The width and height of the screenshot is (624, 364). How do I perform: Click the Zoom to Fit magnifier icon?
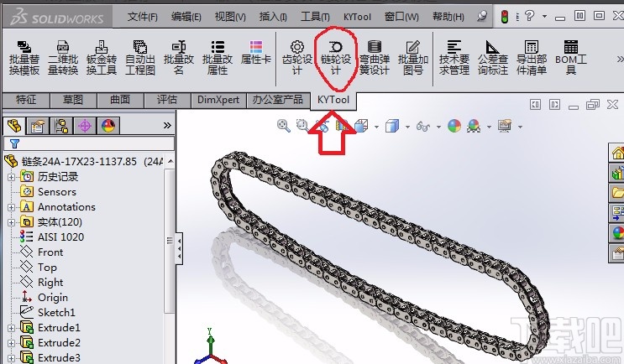pyautogui.click(x=283, y=127)
